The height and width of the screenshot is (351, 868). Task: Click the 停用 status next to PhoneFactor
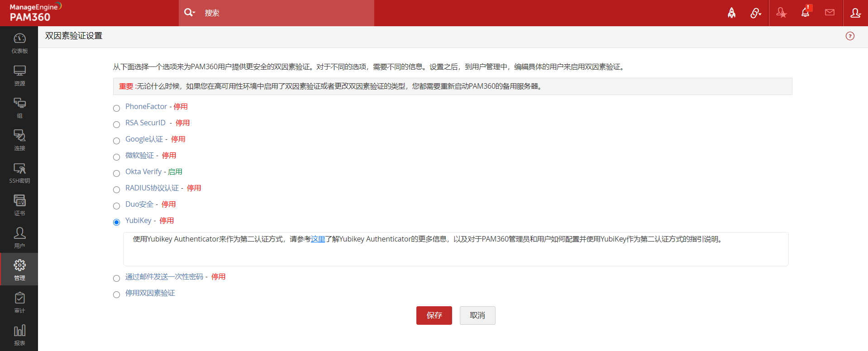(x=181, y=107)
